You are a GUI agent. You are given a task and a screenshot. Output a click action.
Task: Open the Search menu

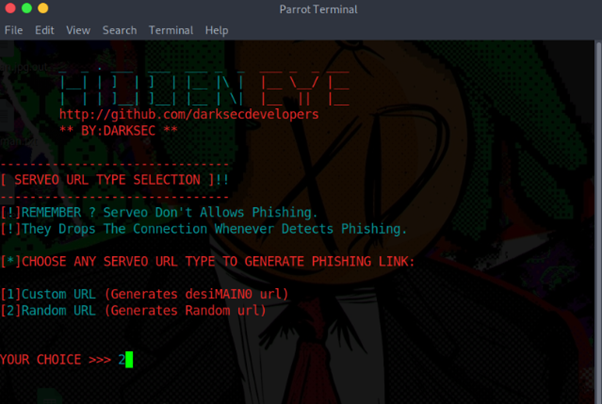click(119, 30)
